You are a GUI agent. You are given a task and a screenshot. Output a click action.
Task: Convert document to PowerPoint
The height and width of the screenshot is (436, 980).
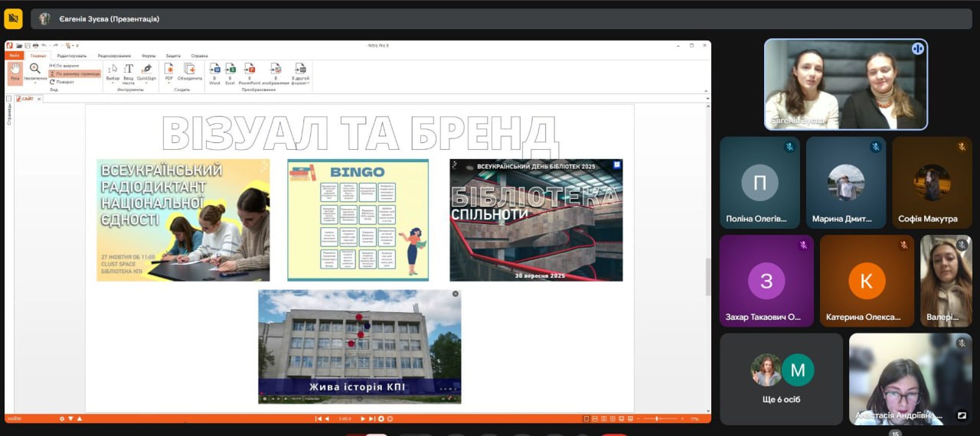click(x=250, y=72)
